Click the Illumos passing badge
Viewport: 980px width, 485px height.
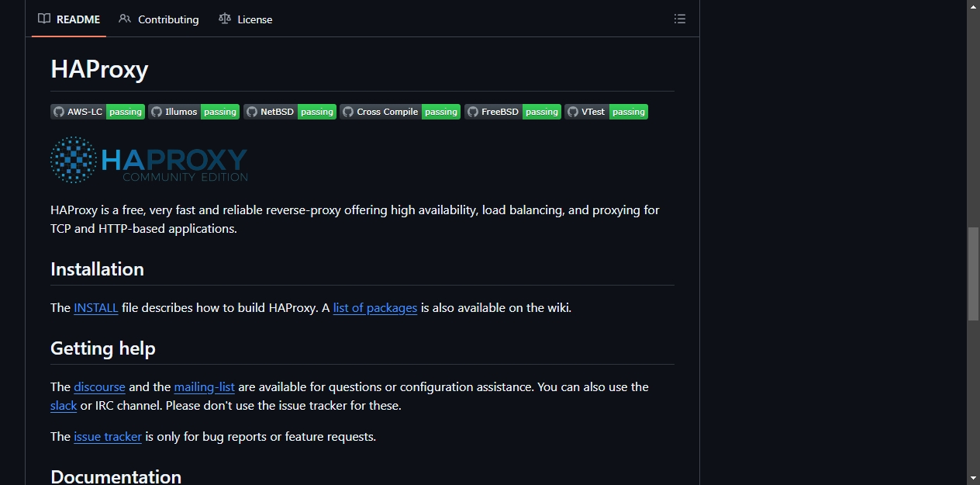pos(194,112)
